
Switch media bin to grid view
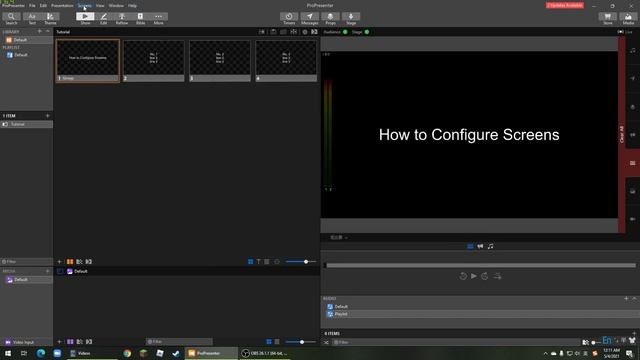269,342
